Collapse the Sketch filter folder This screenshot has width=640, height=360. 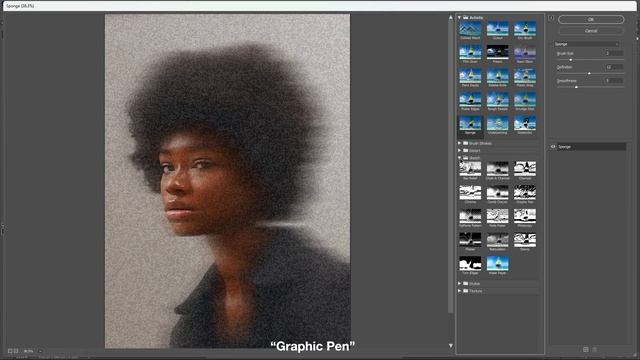460,158
